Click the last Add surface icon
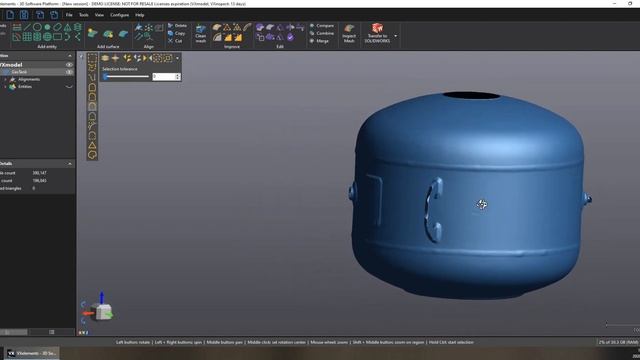This screenshot has height=360, width=640. click(123, 34)
